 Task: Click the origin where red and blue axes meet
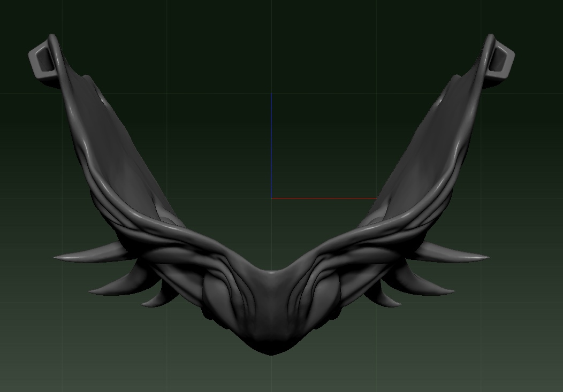(271, 198)
